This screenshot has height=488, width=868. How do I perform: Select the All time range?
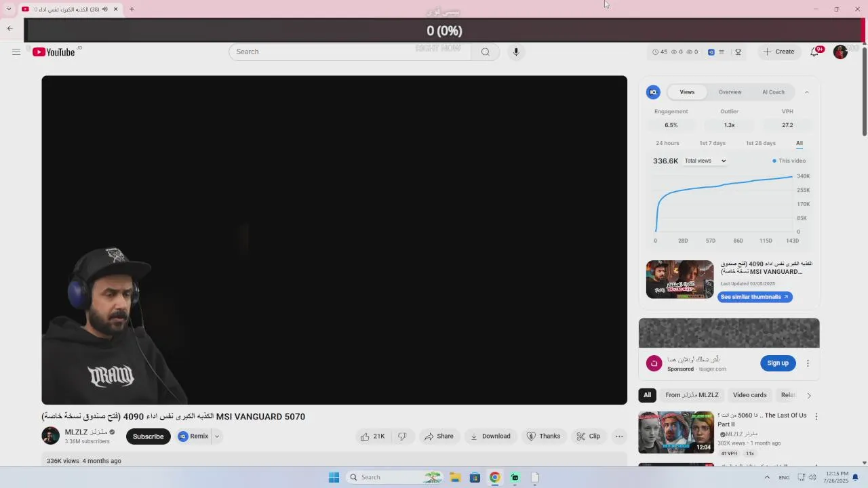[800, 143]
